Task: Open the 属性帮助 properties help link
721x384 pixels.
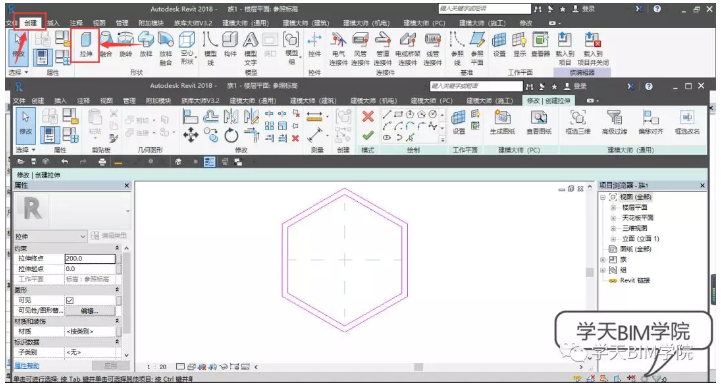Action: (x=27, y=366)
